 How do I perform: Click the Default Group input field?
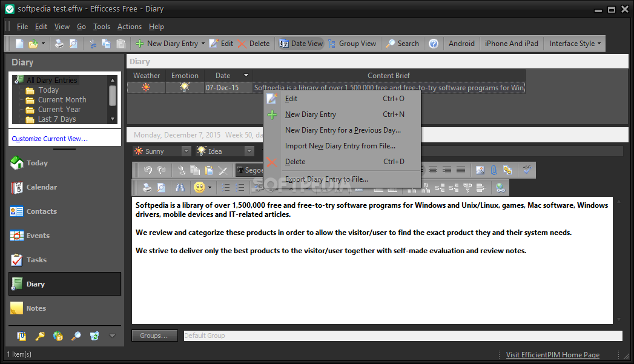[x=403, y=336]
